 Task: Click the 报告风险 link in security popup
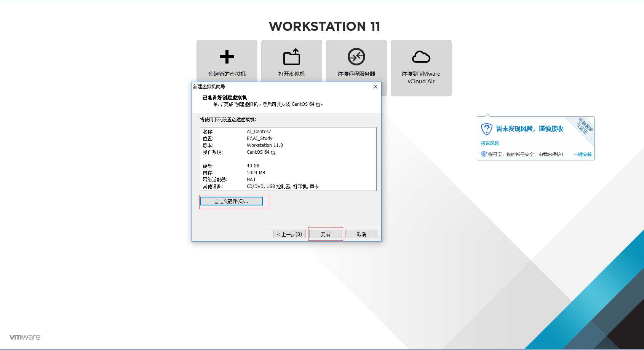490,143
